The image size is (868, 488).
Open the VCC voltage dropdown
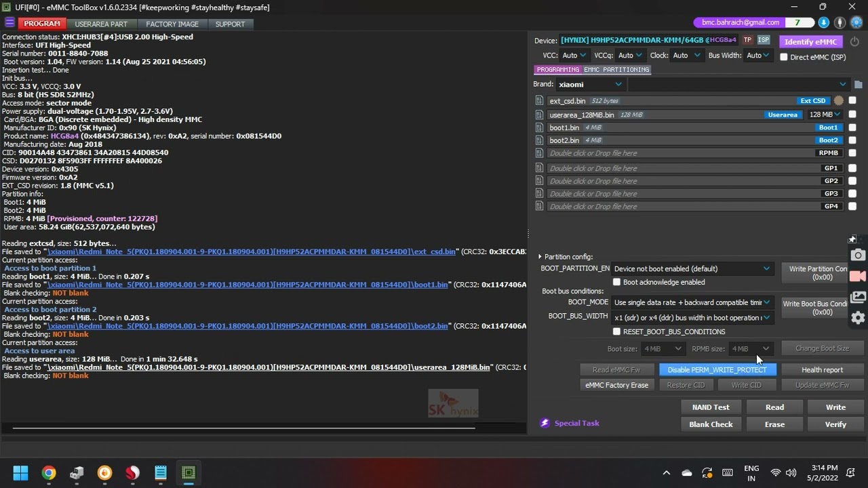(x=574, y=56)
